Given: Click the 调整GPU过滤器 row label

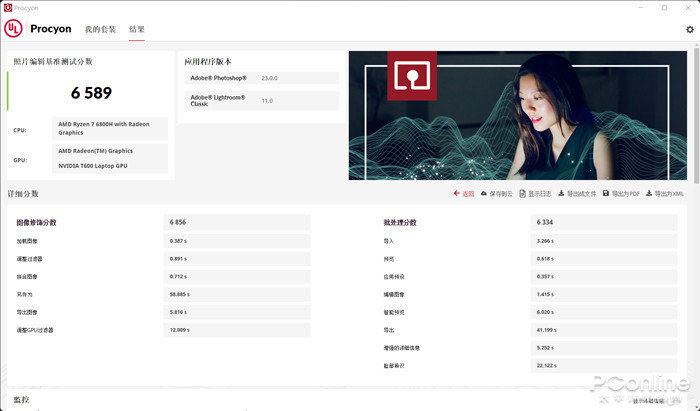Looking at the screenshot, I should [x=35, y=330].
